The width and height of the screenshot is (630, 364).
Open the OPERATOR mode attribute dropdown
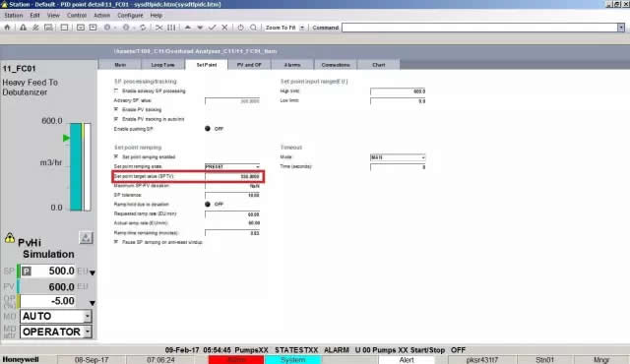point(88,332)
